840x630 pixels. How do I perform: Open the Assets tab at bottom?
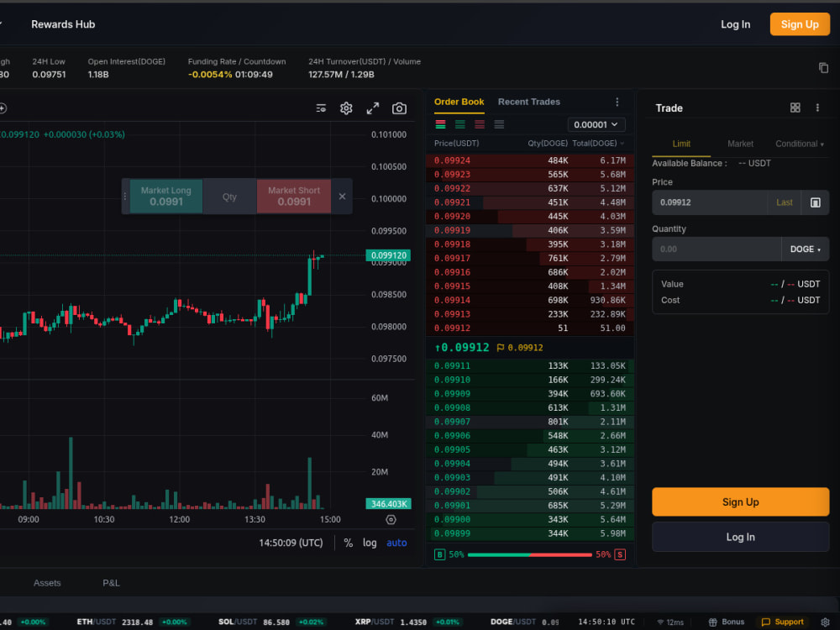pyautogui.click(x=47, y=583)
